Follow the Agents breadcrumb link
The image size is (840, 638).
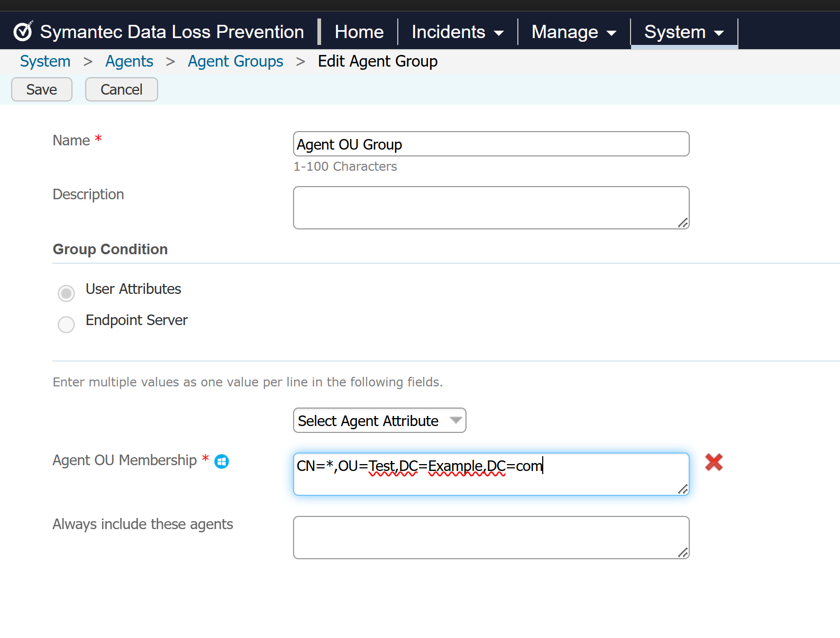(x=129, y=61)
